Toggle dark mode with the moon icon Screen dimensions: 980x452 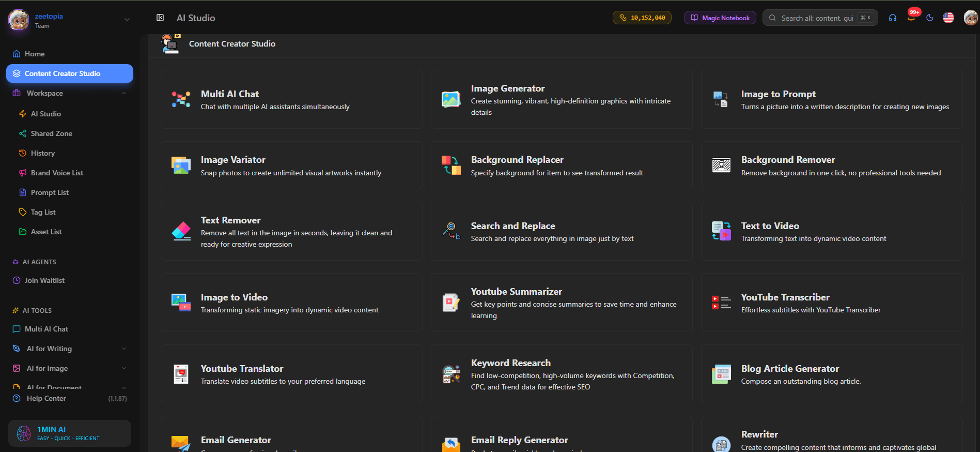[930, 18]
